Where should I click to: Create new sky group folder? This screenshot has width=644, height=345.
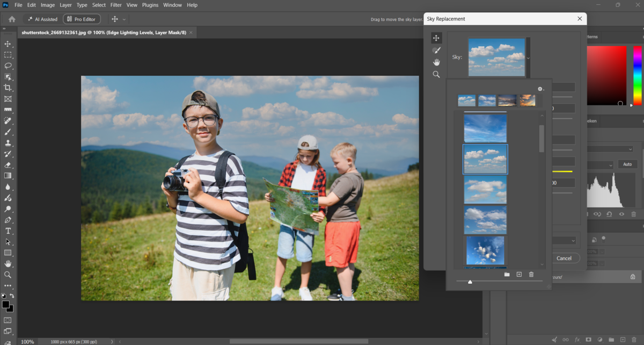click(x=507, y=275)
